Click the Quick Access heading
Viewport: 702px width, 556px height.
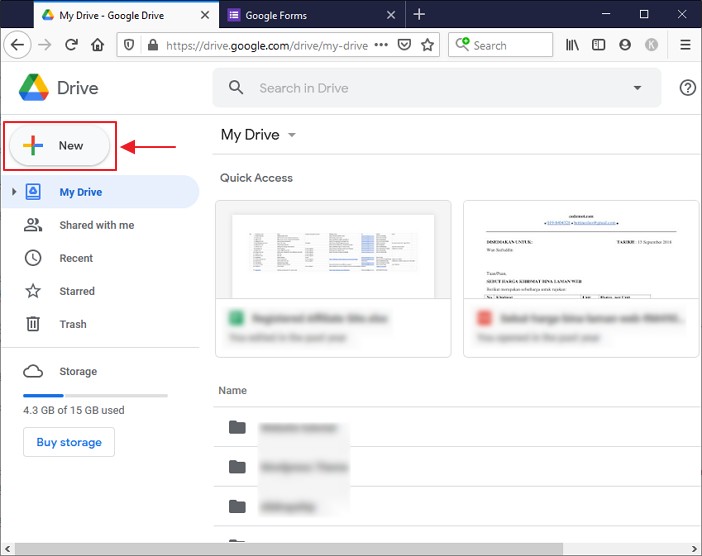(256, 178)
